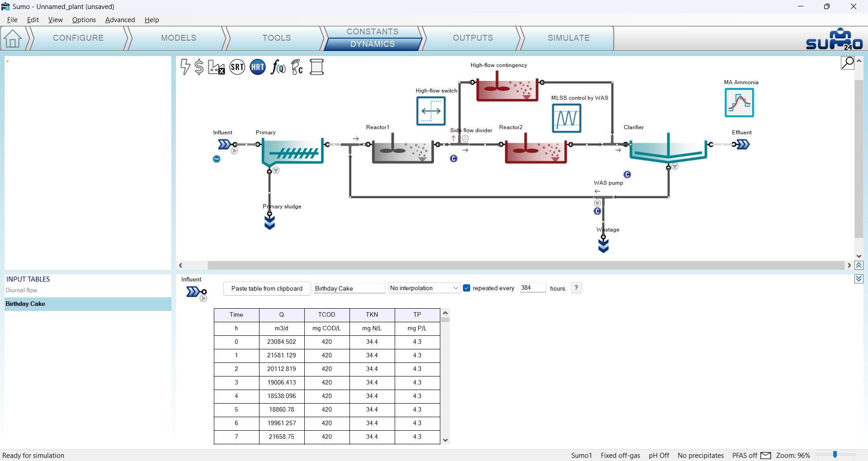The height and width of the screenshot is (461, 868).
Task: Open the carbon footprint tool
Action: 297,67
